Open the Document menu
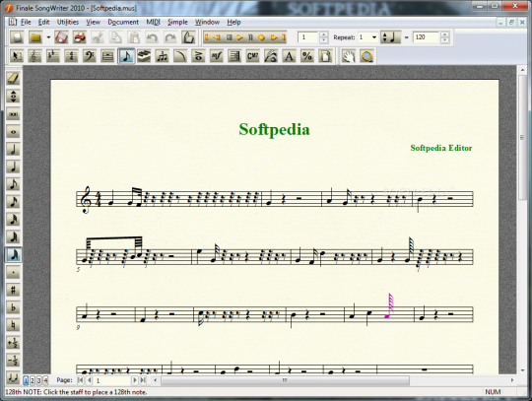This screenshot has width=532, height=401. coord(123,22)
